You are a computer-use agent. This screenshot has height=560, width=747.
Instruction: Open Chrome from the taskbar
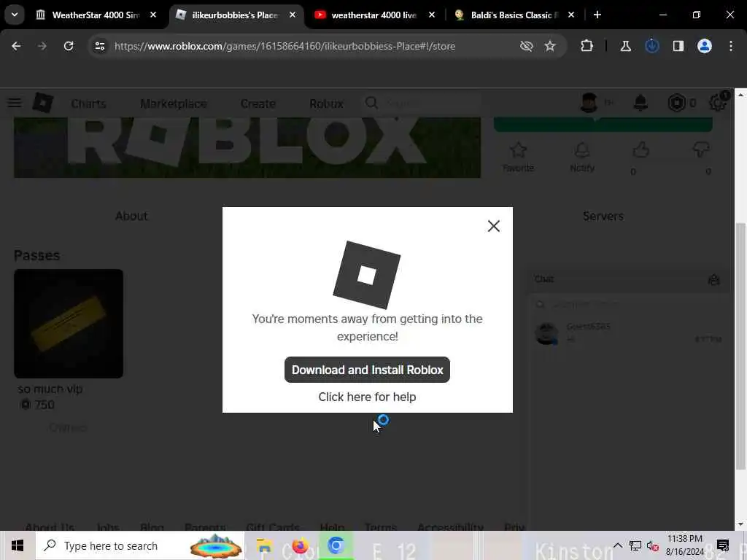(336, 545)
